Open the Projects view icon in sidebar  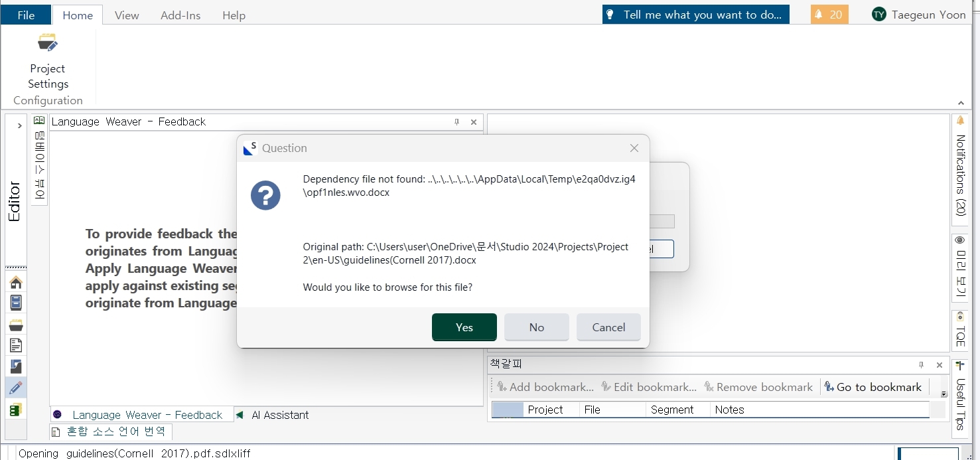coord(16,303)
